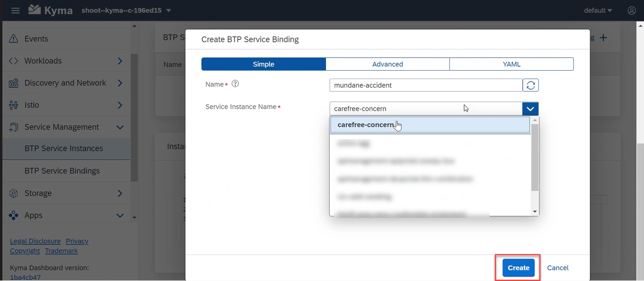Image resolution: width=644 pixels, height=281 pixels.
Task: Expand the Discovery and Network section
Action: pyautogui.click(x=120, y=83)
